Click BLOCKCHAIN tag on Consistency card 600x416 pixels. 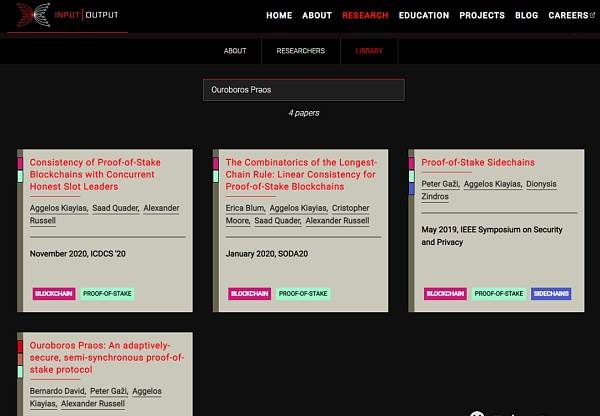coord(54,294)
